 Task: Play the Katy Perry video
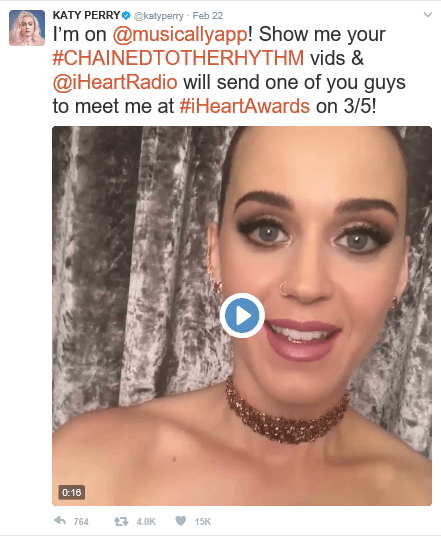[x=242, y=315]
